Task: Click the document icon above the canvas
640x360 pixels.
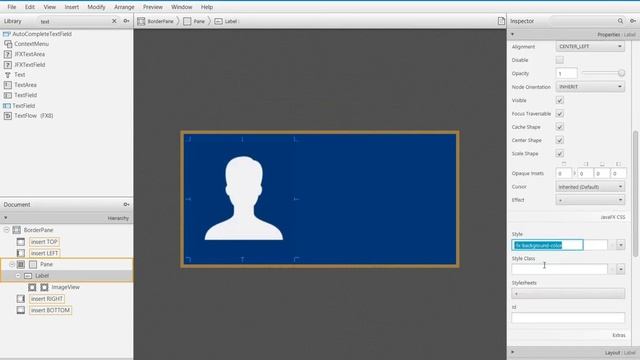Action: pos(501,21)
